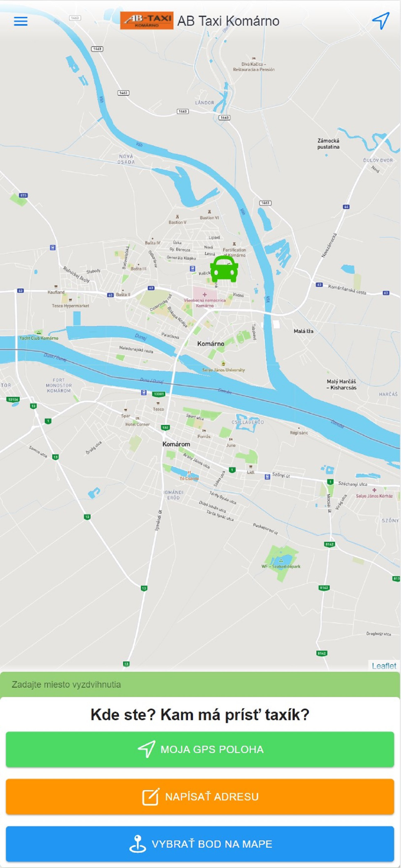Click the Tesco Hypermarket map marker

point(70,300)
